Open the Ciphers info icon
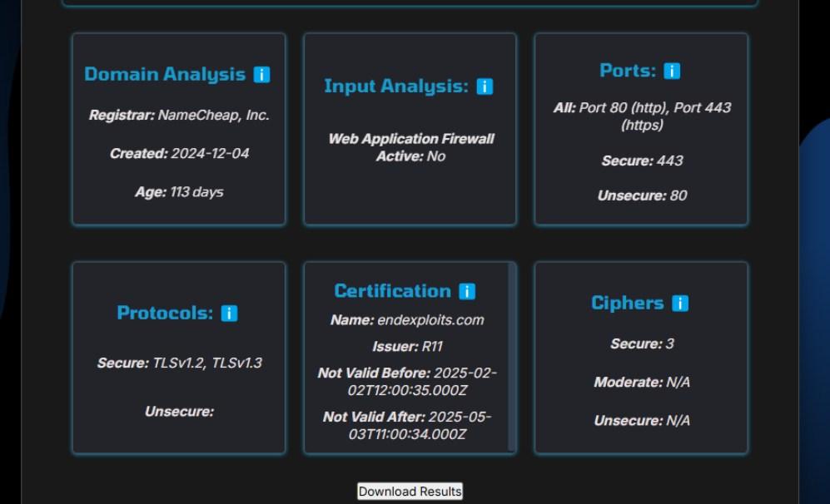This screenshot has width=830, height=504. click(x=679, y=303)
